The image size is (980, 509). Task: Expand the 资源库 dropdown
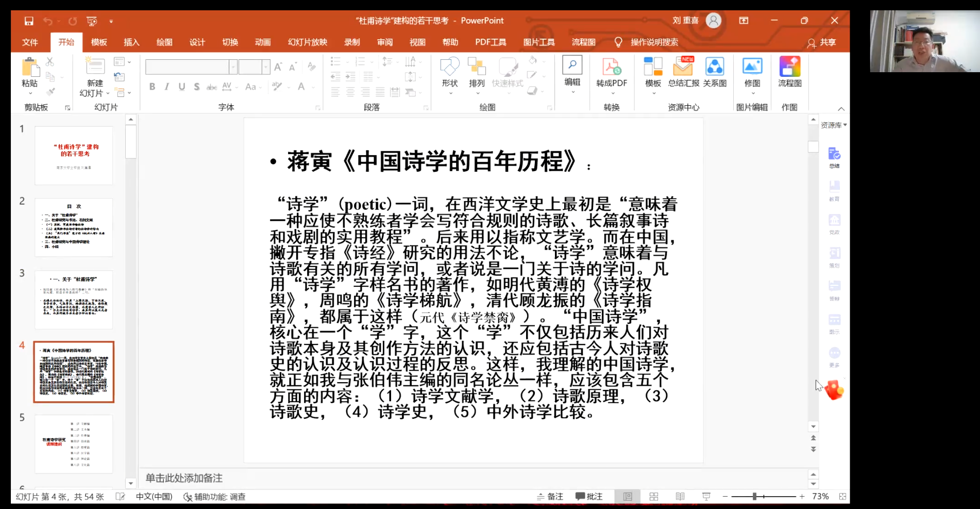(x=834, y=125)
